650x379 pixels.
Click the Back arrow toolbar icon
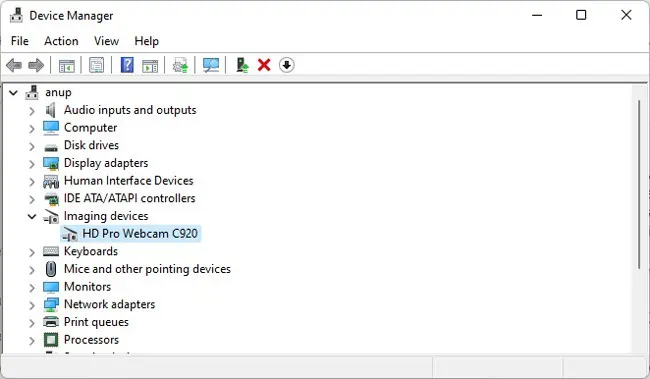[14, 65]
